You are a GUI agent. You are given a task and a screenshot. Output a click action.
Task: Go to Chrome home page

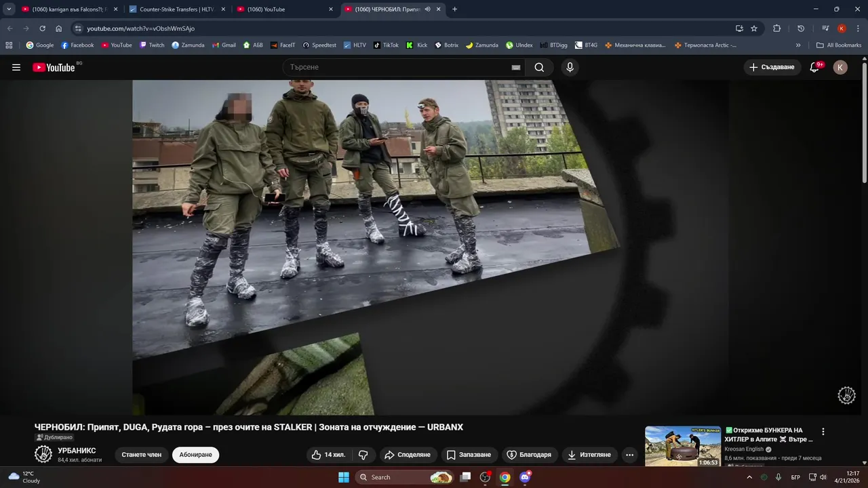(59, 28)
